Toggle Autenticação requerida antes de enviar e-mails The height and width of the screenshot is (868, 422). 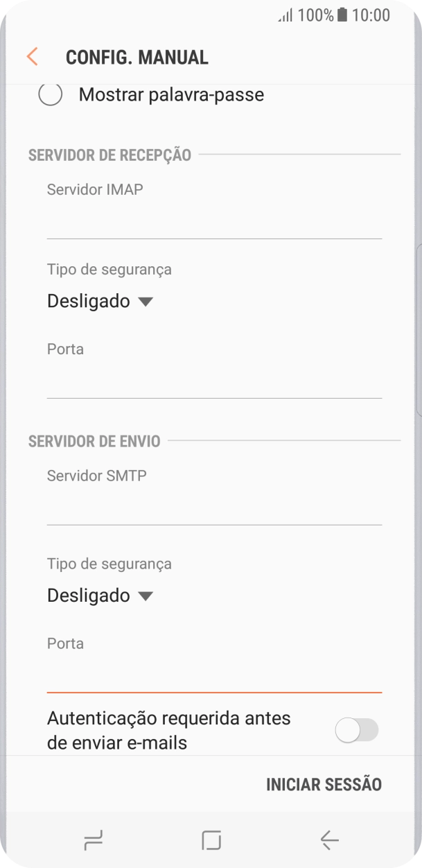click(x=355, y=729)
